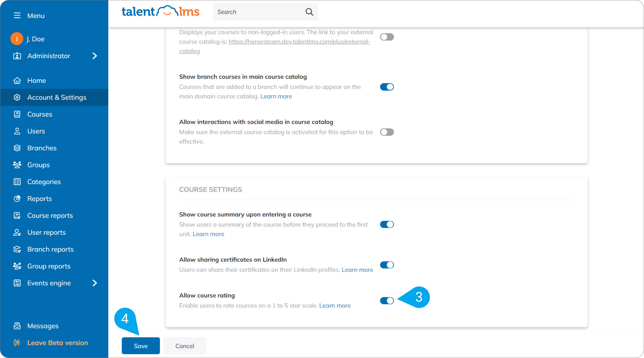Click the Cancel button

point(185,346)
